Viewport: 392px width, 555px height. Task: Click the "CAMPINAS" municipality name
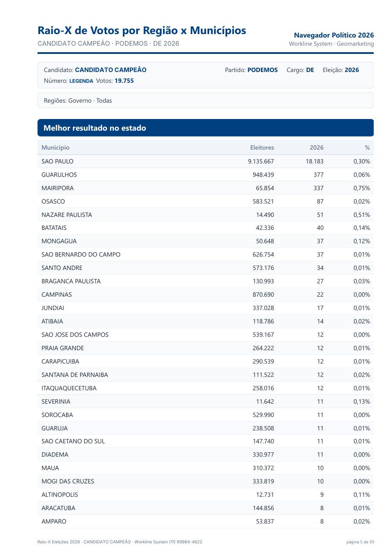56,295
